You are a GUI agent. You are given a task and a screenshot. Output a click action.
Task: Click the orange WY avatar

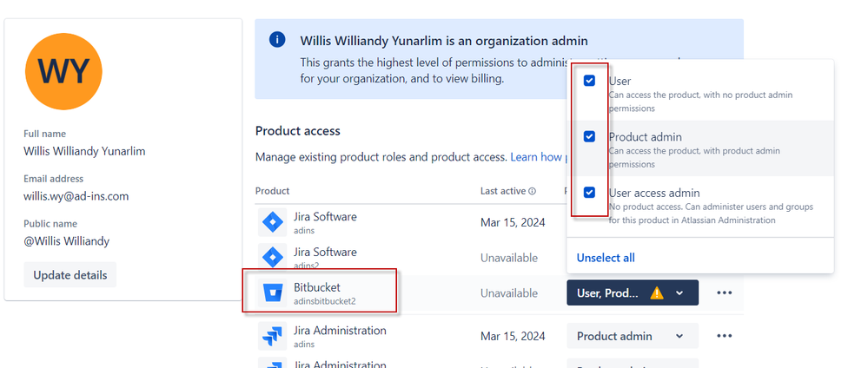[63, 71]
